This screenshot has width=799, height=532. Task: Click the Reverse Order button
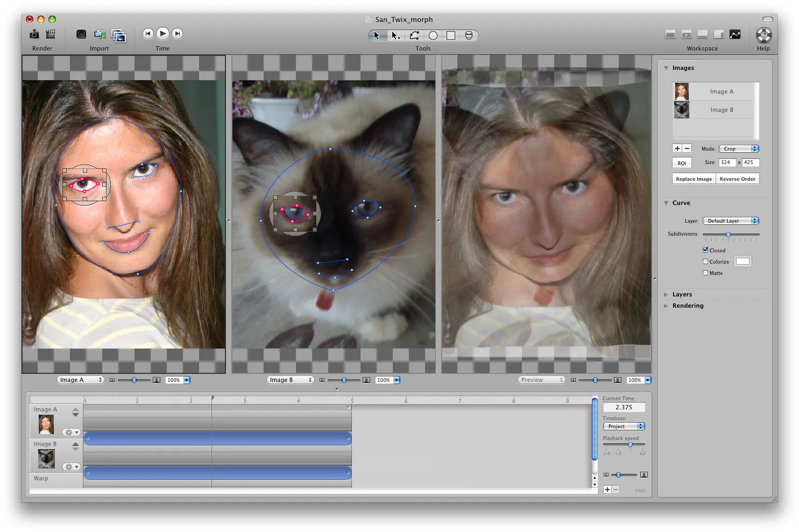click(x=737, y=179)
